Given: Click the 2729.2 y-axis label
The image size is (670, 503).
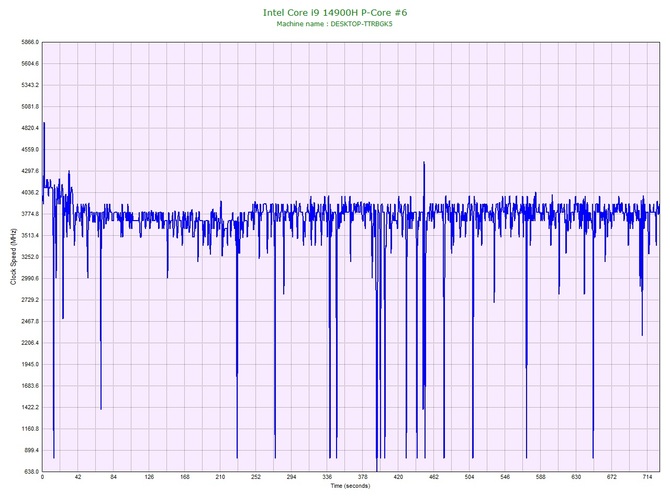Looking at the screenshot, I should pyautogui.click(x=30, y=300).
